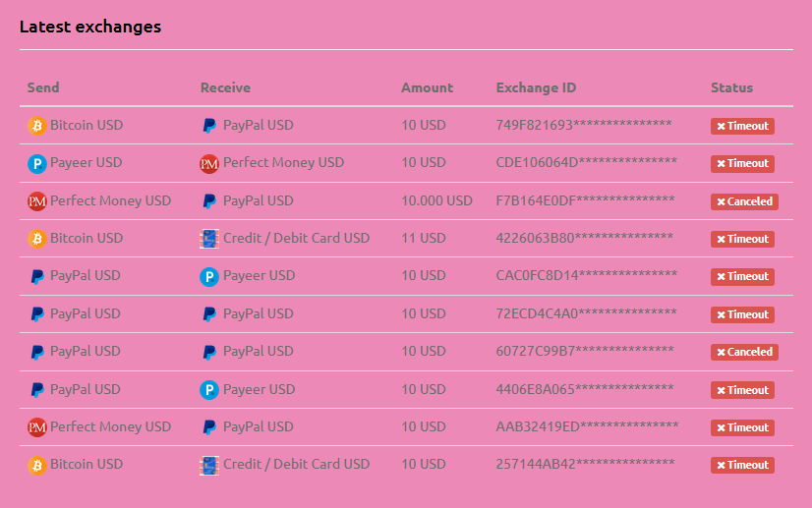Select the Exchange ID column header
The image size is (812, 508).
(x=536, y=87)
